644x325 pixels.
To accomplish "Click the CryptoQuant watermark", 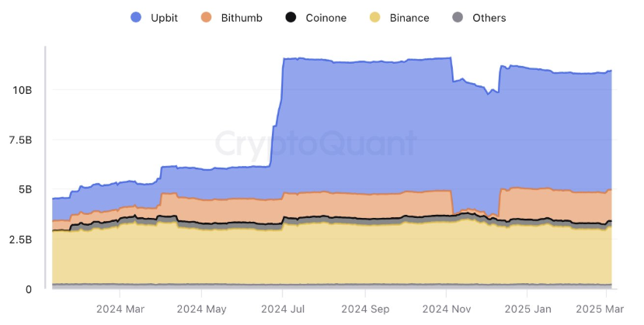I will click(x=315, y=143).
